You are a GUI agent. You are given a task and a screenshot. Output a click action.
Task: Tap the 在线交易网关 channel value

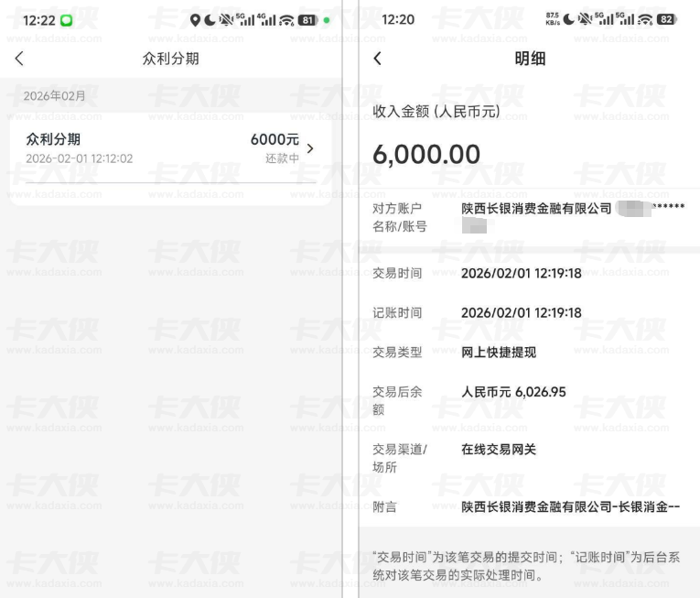[499, 450]
